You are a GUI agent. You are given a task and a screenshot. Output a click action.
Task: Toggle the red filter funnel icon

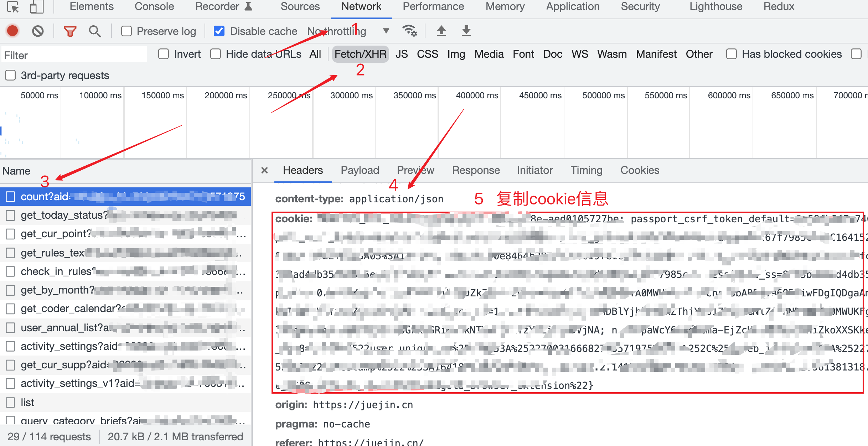(70, 31)
